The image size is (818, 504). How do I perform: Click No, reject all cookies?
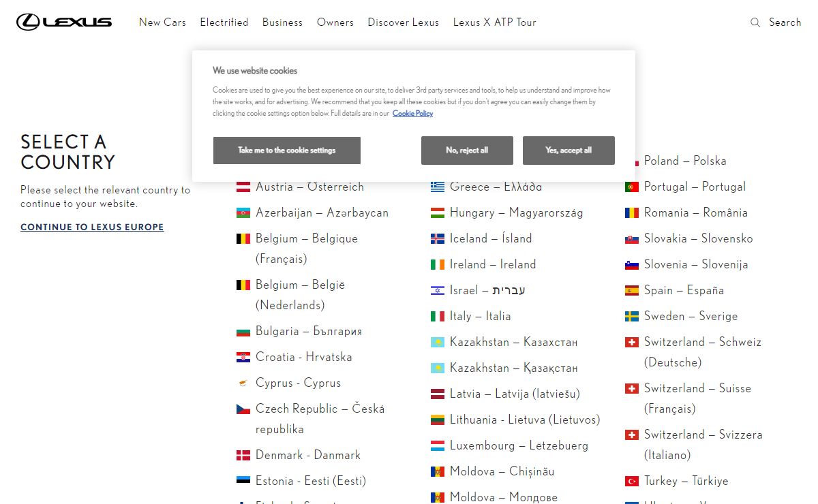[x=467, y=151]
